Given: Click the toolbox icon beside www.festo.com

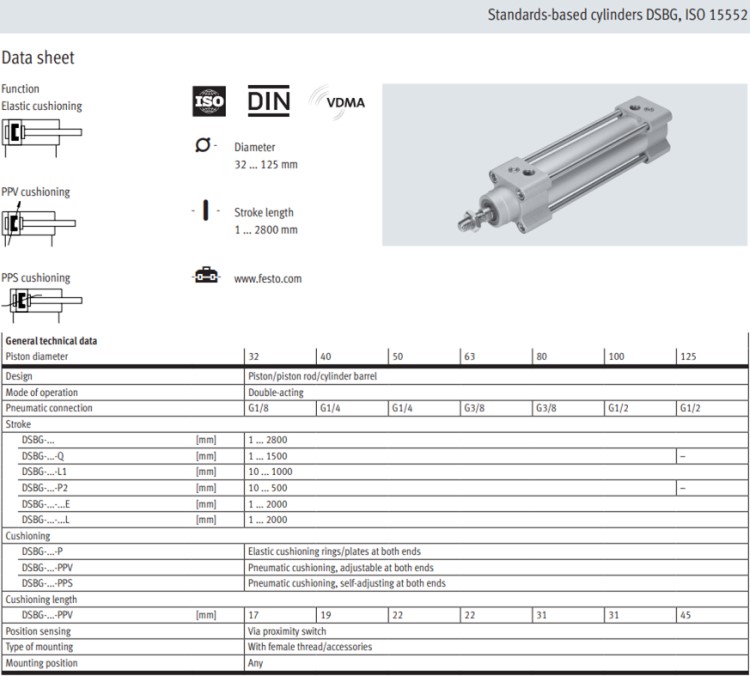Looking at the screenshot, I should click(x=205, y=277).
